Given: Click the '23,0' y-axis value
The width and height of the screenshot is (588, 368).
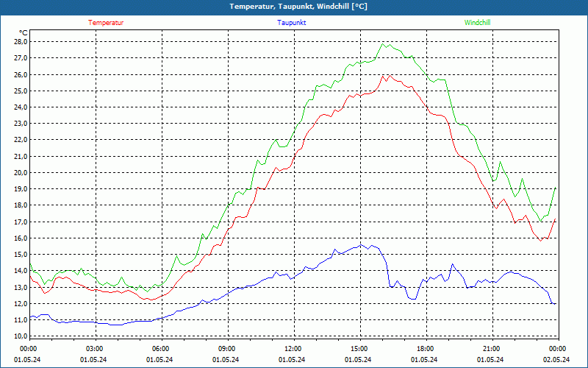Looking at the screenshot, I should click(21, 123).
